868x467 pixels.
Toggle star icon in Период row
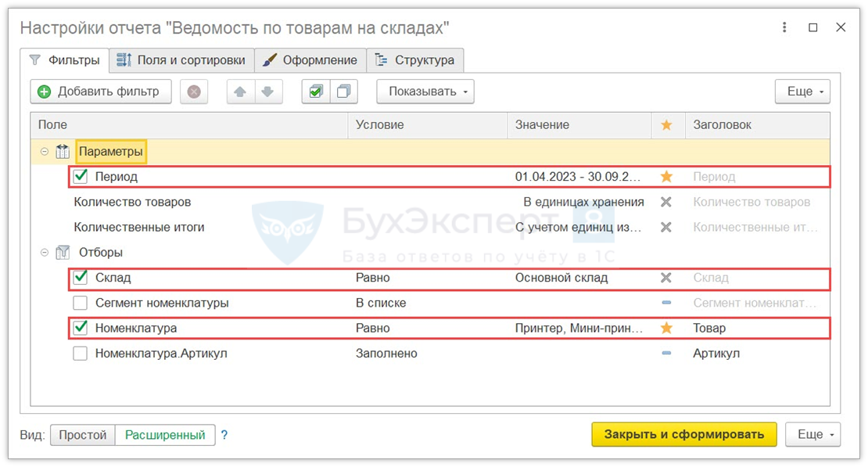point(666,177)
